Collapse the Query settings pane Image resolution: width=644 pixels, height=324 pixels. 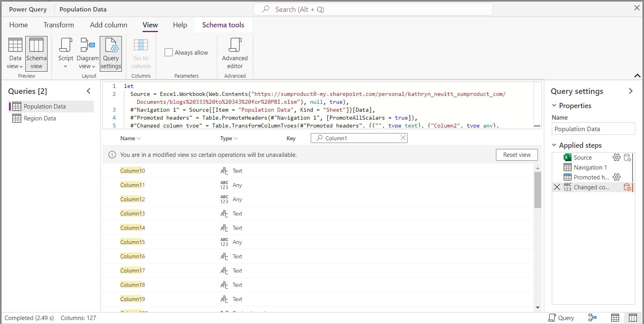[x=631, y=91]
